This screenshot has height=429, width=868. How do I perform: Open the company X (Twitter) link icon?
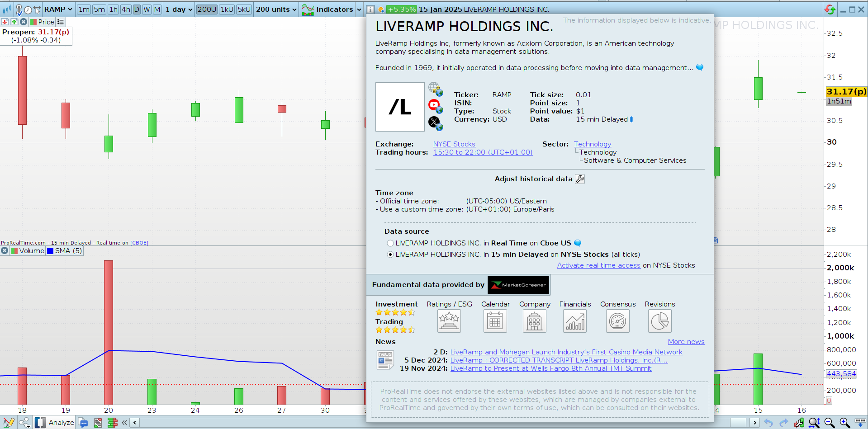tap(435, 123)
